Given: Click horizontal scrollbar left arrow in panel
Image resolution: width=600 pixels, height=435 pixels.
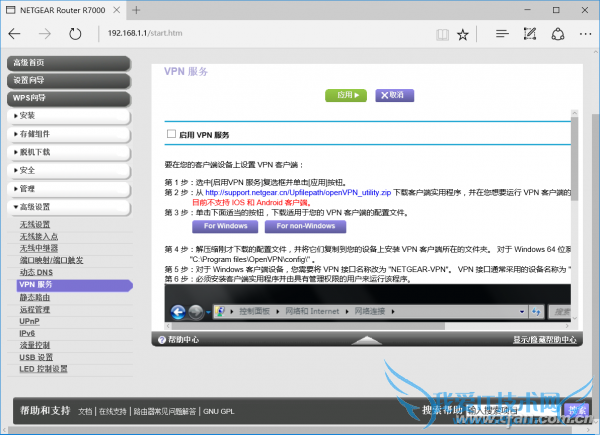Looking at the screenshot, I should click(x=168, y=326).
